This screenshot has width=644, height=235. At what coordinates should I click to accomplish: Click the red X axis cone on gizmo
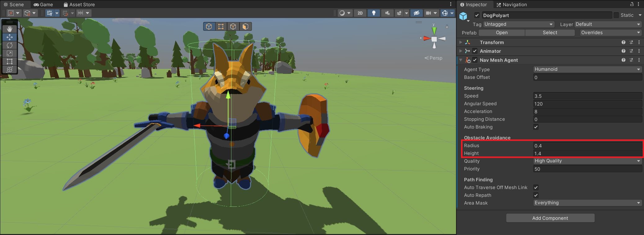coord(427,38)
